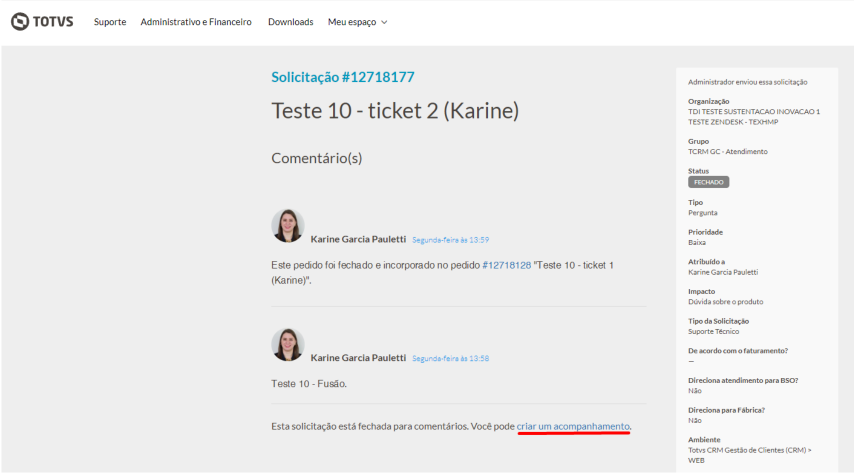Open Administrativo e Financeiro
Screen dimensions: 854x473
[196, 22]
